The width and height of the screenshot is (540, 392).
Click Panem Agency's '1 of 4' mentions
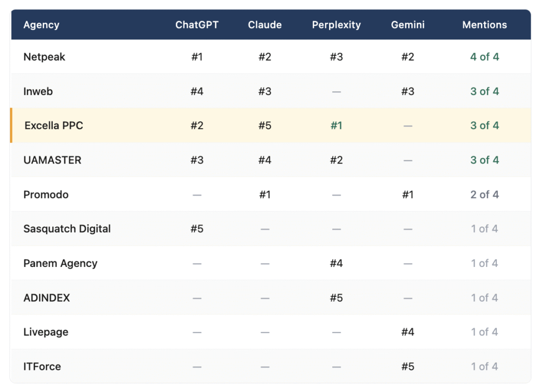tap(485, 263)
